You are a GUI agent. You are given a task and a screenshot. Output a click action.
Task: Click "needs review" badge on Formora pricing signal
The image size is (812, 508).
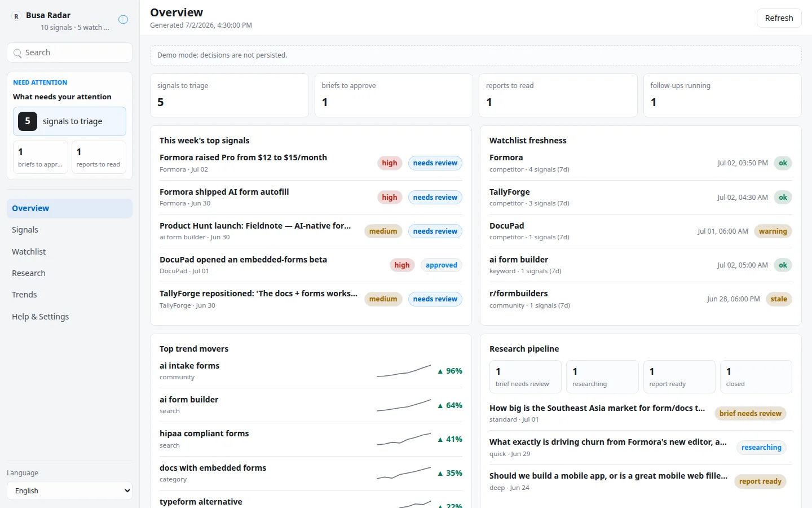click(x=435, y=163)
